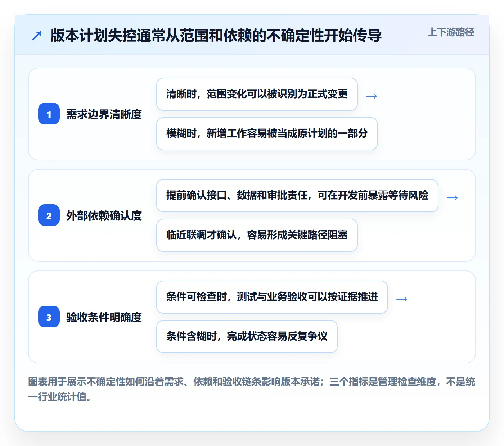Viewport: 504px width, 446px height.
Task: Click the box starting with 提前确认接口、数据和审批责任
Action: pos(297,196)
